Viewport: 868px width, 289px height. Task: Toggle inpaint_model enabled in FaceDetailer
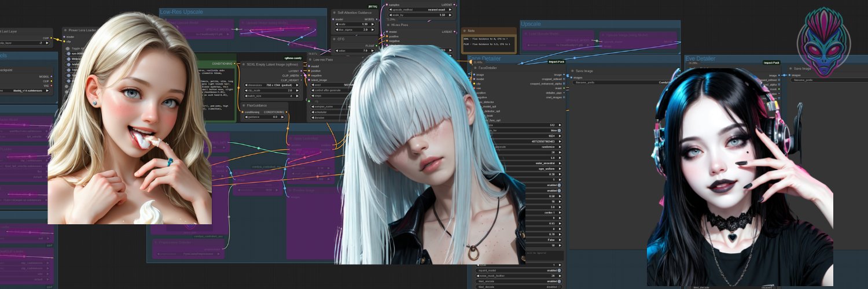558,270
